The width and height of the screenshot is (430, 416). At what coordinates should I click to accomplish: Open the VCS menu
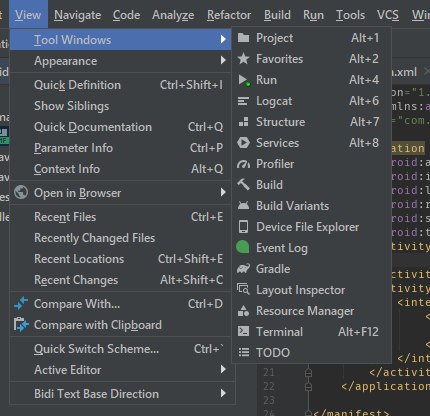(388, 15)
